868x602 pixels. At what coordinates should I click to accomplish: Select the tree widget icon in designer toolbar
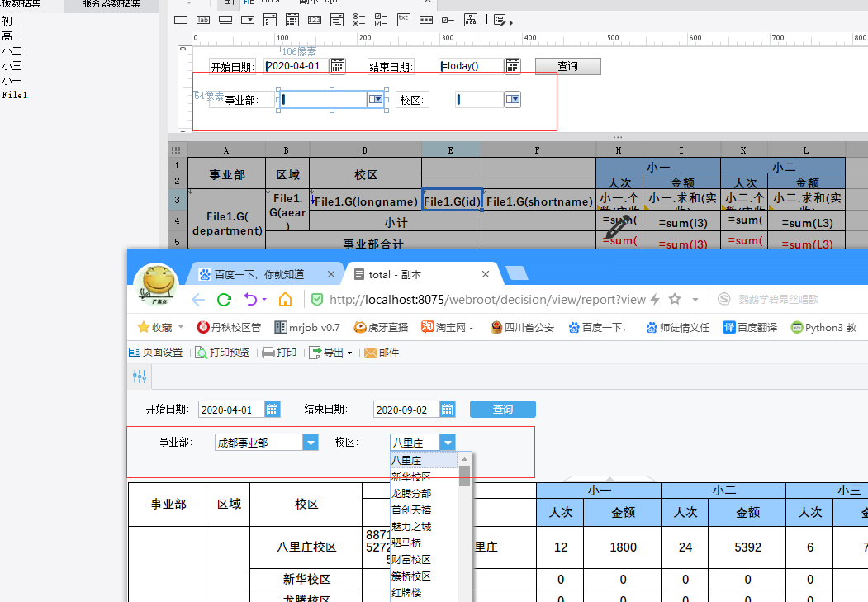470,20
